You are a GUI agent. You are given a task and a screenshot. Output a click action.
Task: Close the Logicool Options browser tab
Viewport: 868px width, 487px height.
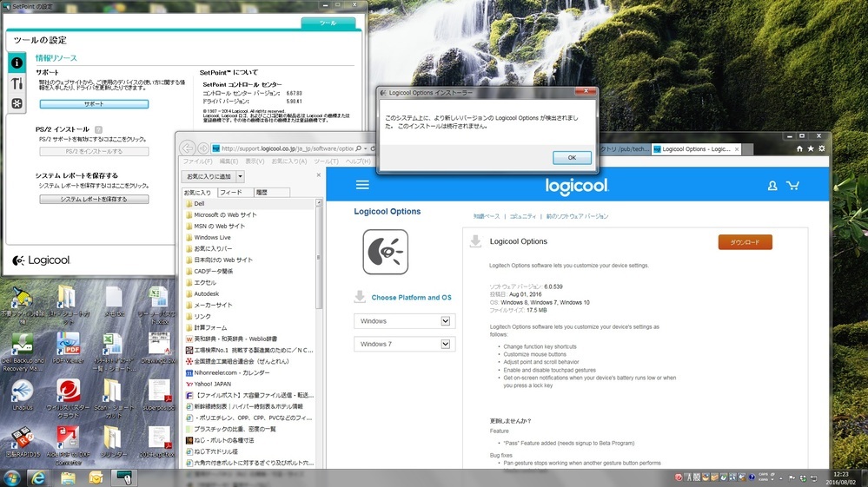737,149
